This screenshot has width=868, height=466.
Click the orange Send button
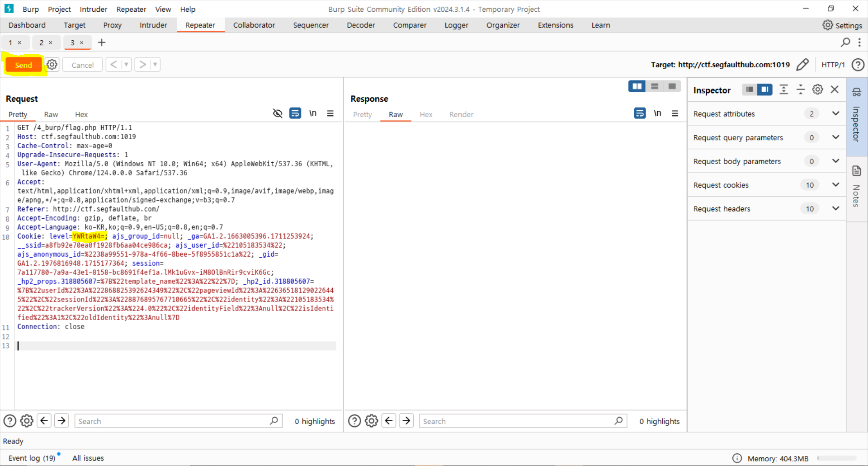tap(24, 65)
